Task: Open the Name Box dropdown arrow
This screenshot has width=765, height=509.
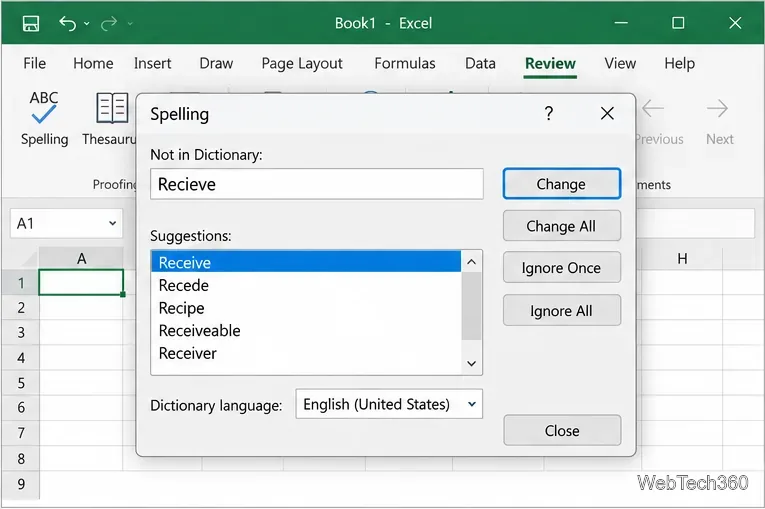Action: [112, 223]
